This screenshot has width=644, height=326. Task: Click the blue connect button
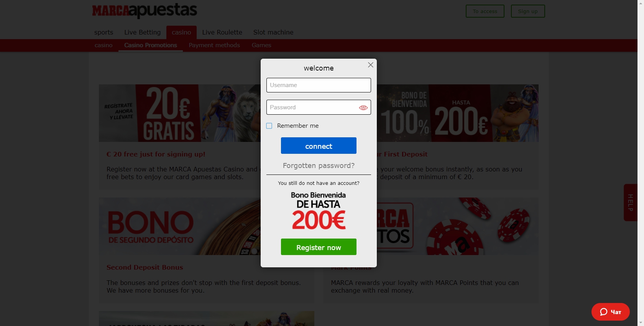tap(319, 146)
